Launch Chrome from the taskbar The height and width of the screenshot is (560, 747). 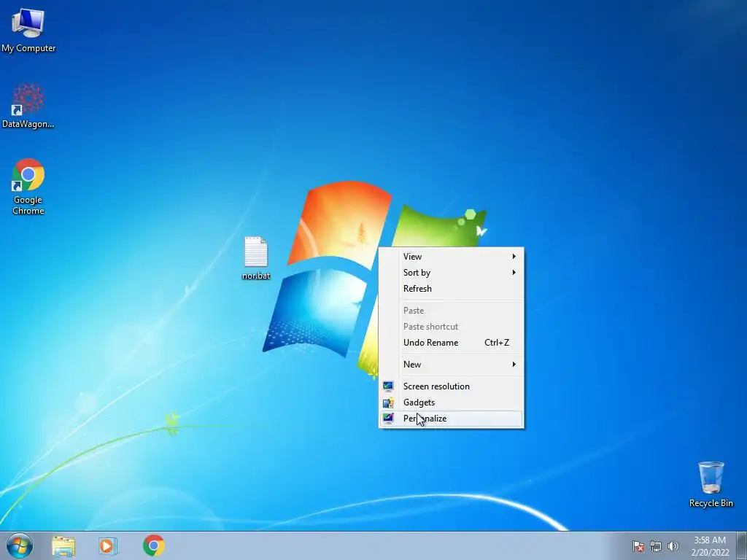pyautogui.click(x=153, y=545)
